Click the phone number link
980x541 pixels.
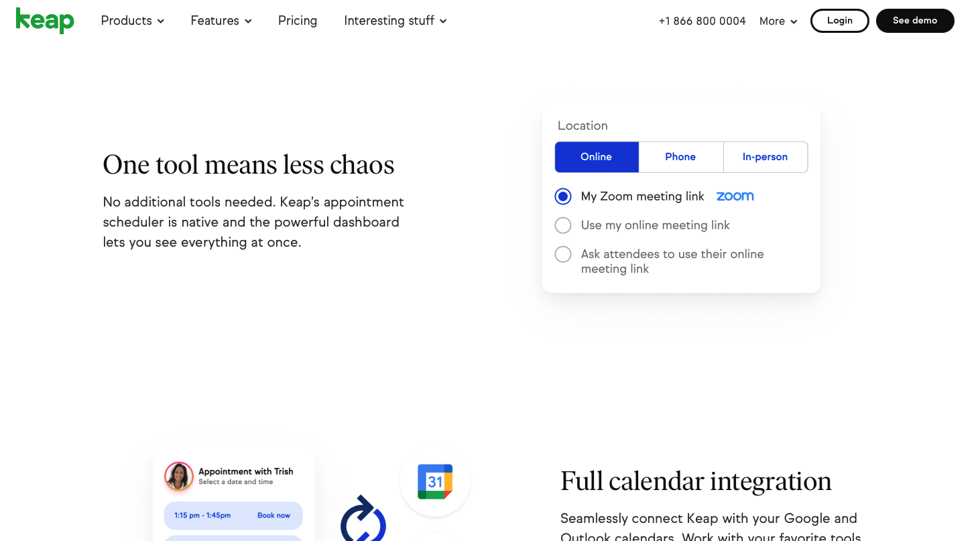pos(702,21)
